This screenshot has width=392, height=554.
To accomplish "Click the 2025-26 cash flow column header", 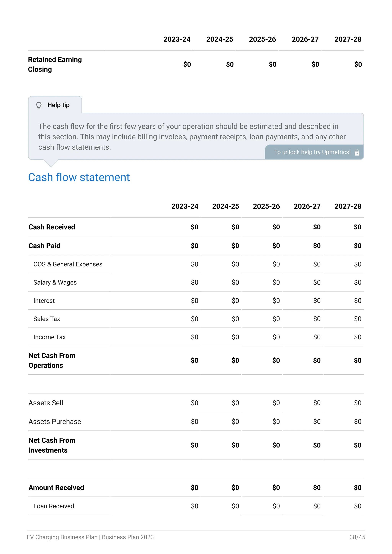I will [266, 206].
